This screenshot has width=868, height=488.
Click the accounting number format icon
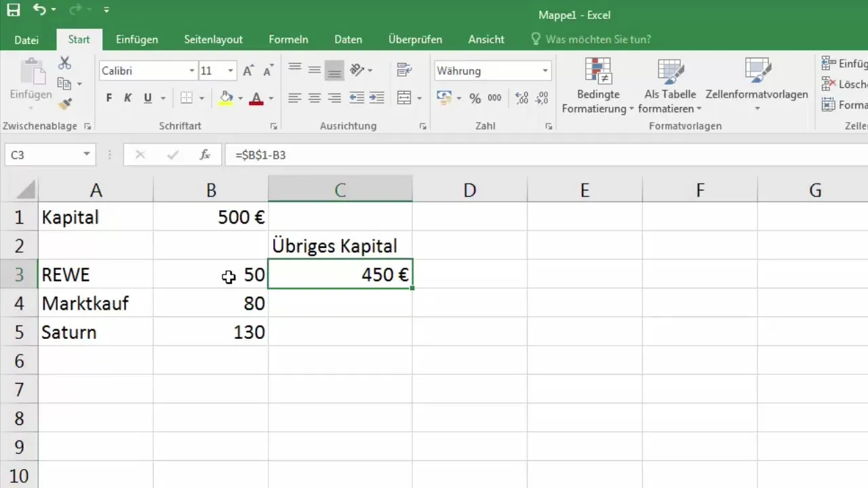coord(444,98)
